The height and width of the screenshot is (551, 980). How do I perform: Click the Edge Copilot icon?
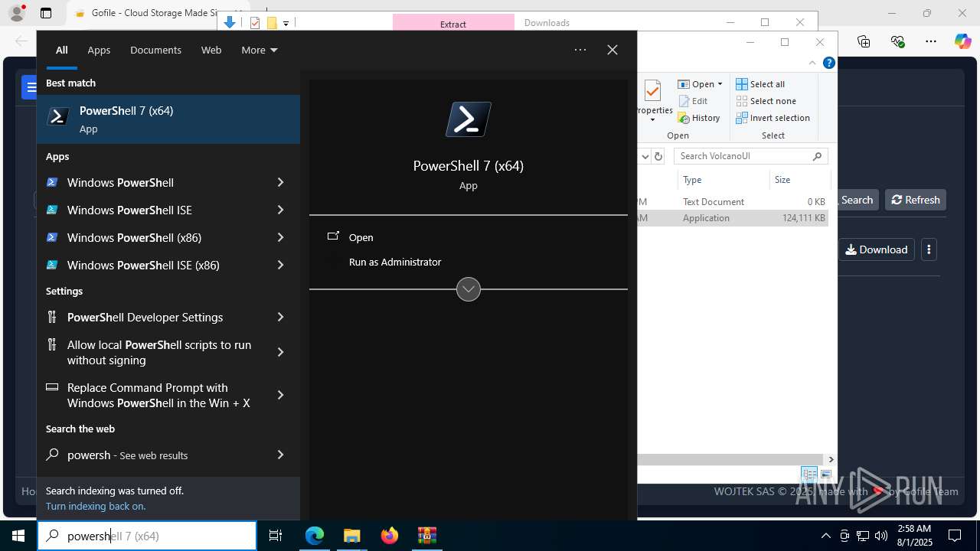(962, 41)
